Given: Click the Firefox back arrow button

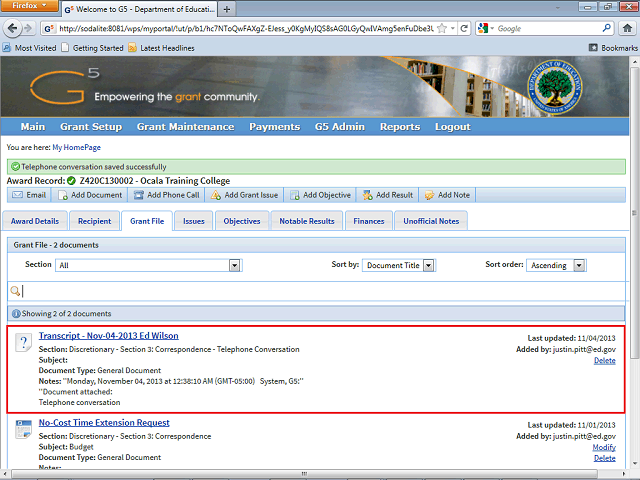Looking at the screenshot, I should pyautogui.click(x=12, y=28).
